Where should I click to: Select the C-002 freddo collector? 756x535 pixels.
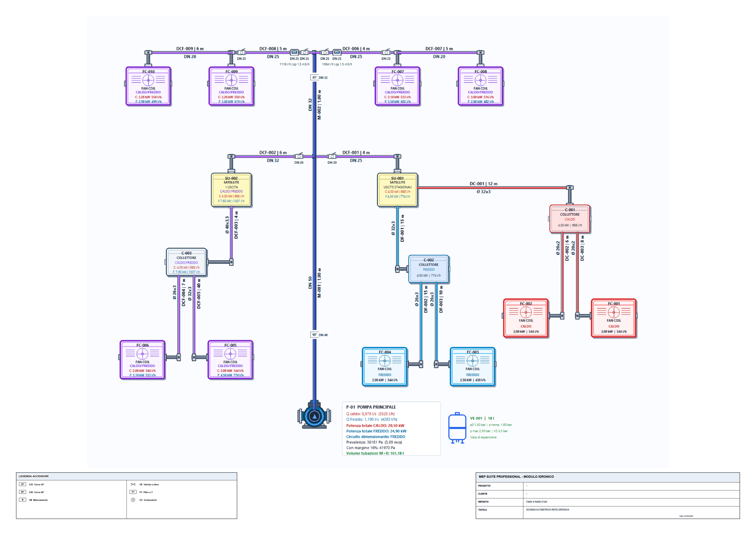click(429, 269)
